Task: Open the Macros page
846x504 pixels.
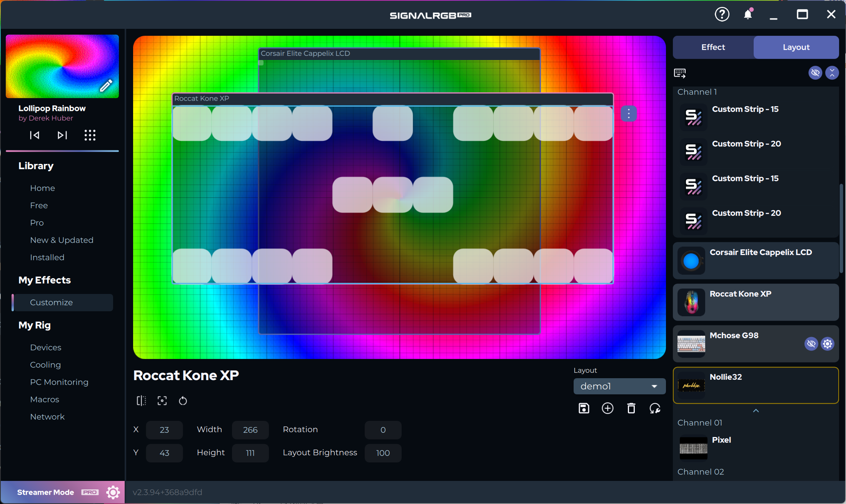Action: [x=45, y=399]
